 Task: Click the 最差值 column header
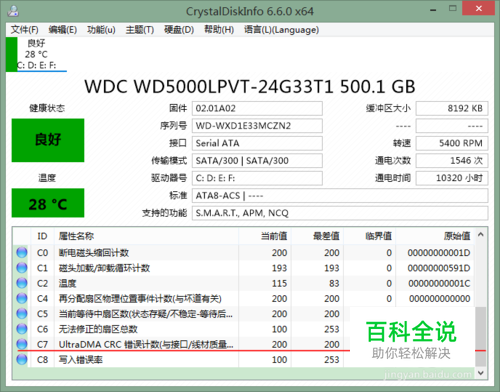(317, 236)
